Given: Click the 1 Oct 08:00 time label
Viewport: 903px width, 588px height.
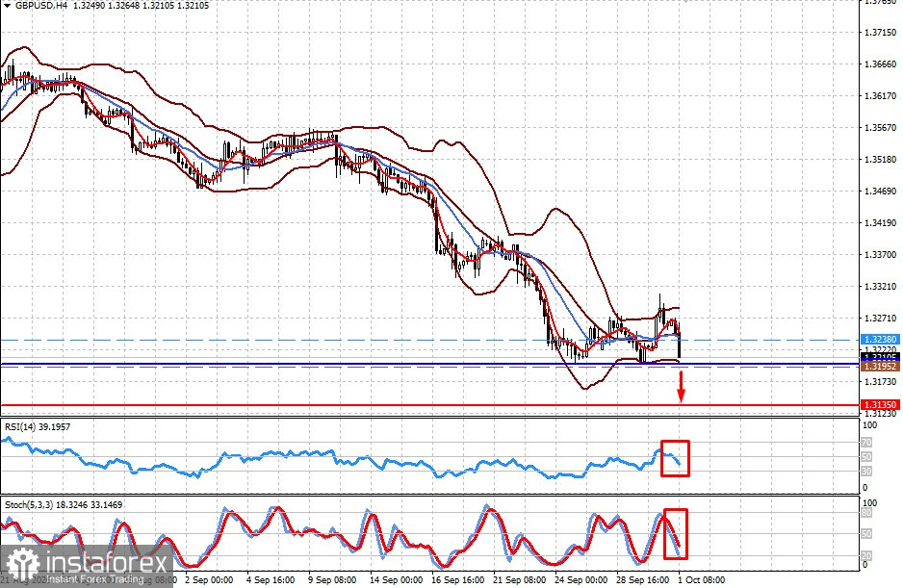Looking at the screenshot, I should pyautogui.click(x=702, y=580).
